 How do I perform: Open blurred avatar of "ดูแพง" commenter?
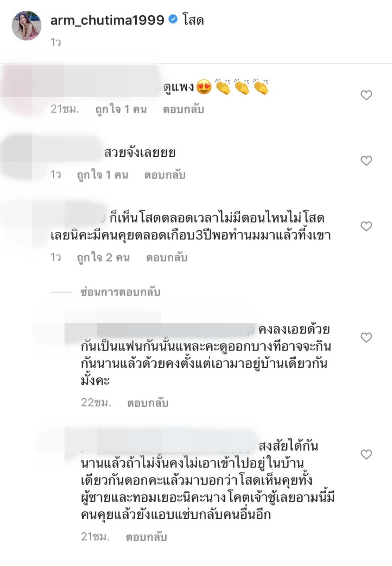click(26, 93)
